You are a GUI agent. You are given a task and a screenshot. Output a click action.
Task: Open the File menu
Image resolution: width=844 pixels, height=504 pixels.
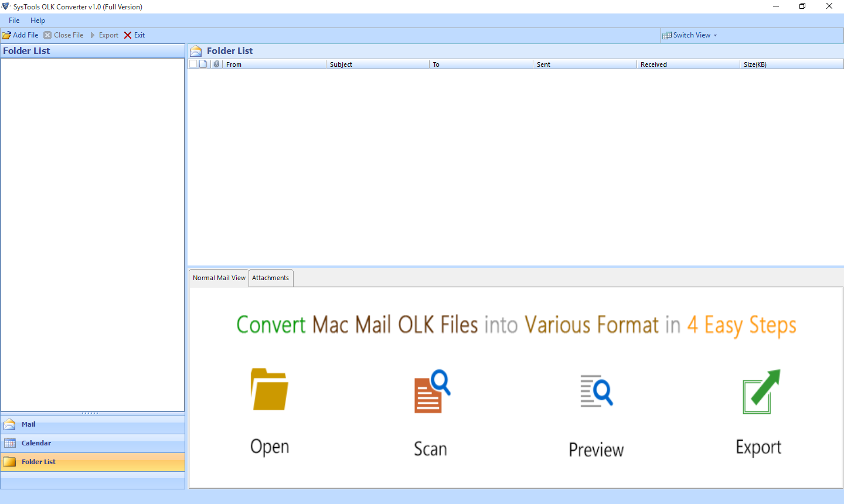pyautogui.click(x=14, y=21)
